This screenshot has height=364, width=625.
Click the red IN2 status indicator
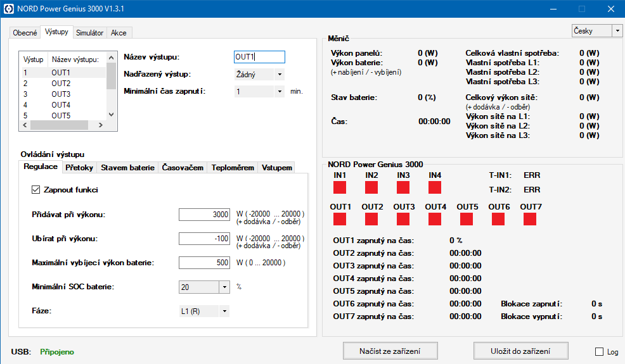(371, 187)
